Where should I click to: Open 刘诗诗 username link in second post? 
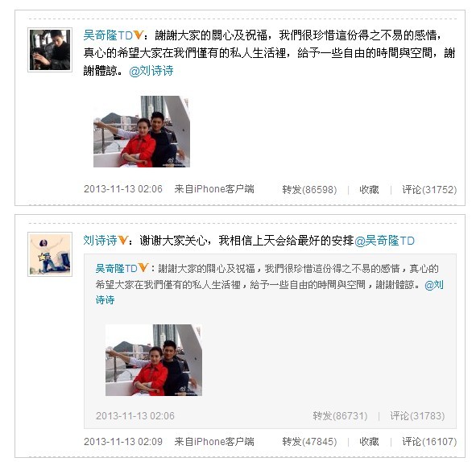(x=100, y=240)
